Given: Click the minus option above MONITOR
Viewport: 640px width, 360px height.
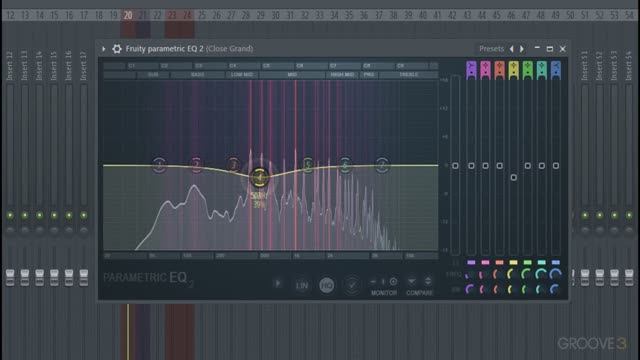Looking at the screenshot, I should point(373,281).
